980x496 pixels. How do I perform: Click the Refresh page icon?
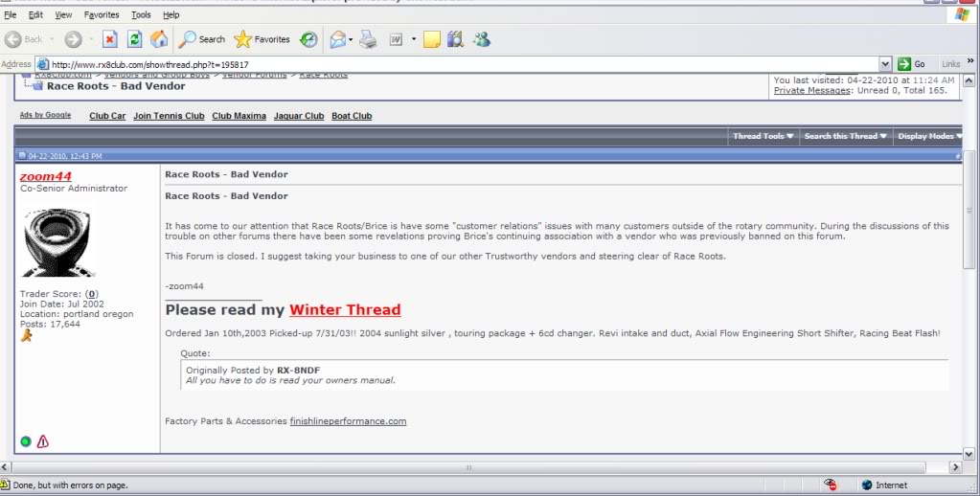click(x=134, y=39)
